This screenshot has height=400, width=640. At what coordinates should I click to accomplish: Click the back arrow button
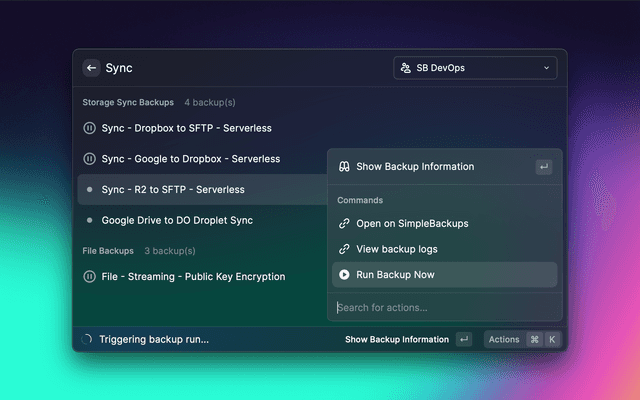91,68
